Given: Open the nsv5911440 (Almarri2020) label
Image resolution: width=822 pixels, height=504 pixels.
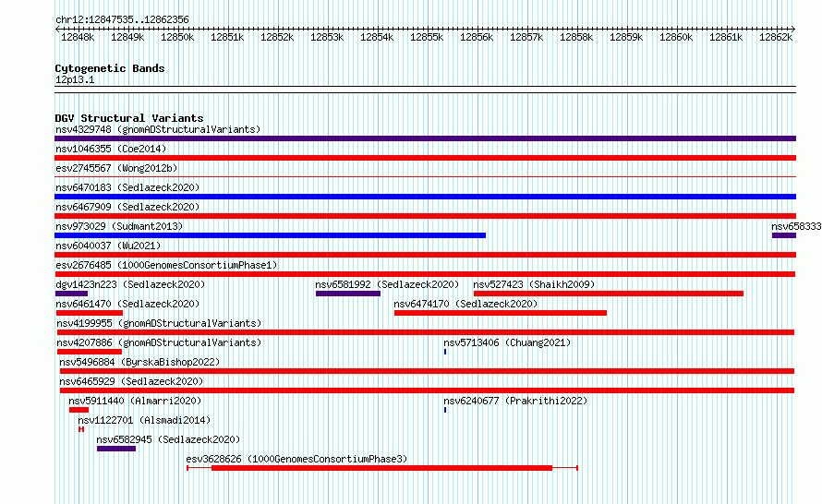Looking at the screenshot, I should coord(135,401).
